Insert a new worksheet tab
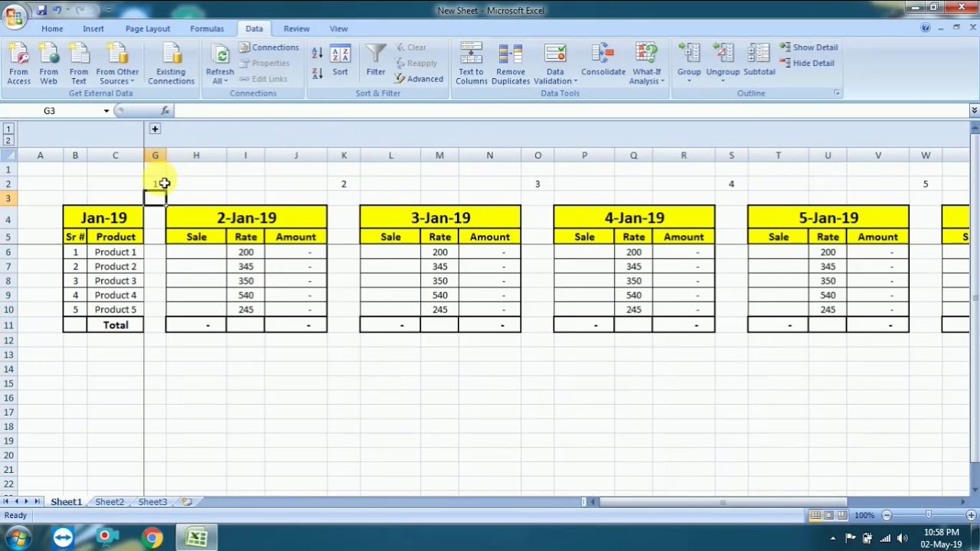Image resolution: width=980 pixels, height=551 pixels. [x=187, y=502]
